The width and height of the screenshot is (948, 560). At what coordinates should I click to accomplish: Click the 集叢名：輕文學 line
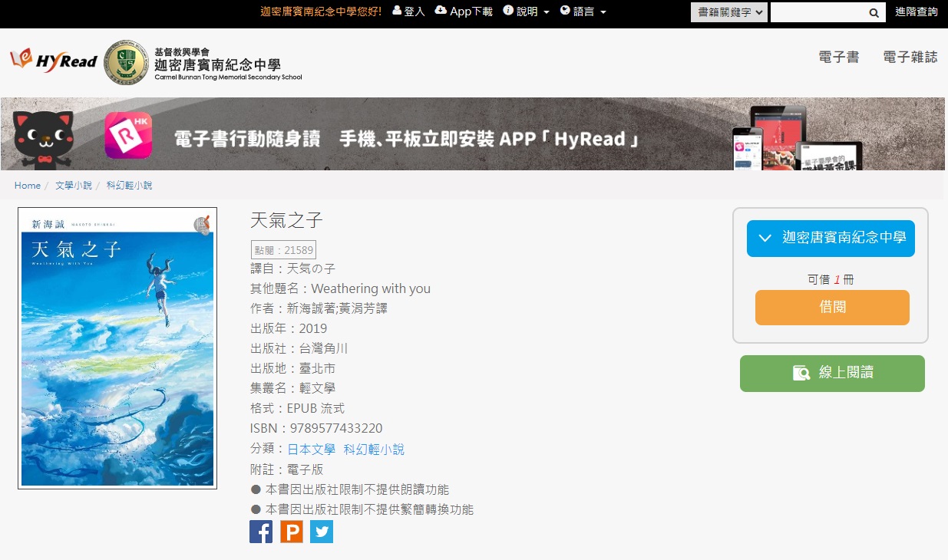coord(293,388)
